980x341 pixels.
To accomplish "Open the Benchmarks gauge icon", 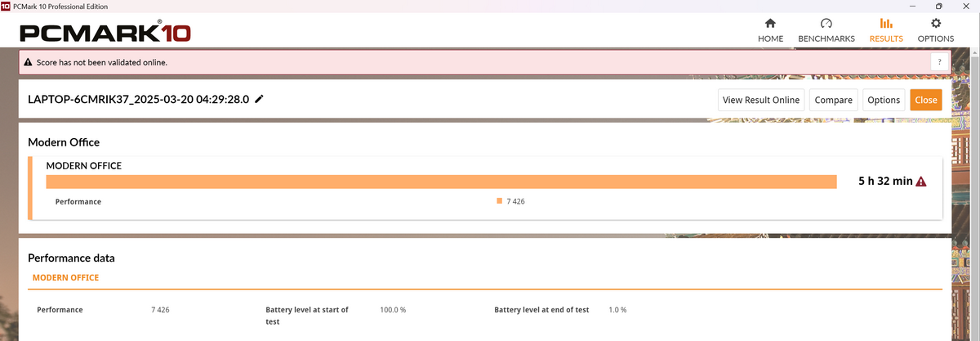I will click(826, 24).
